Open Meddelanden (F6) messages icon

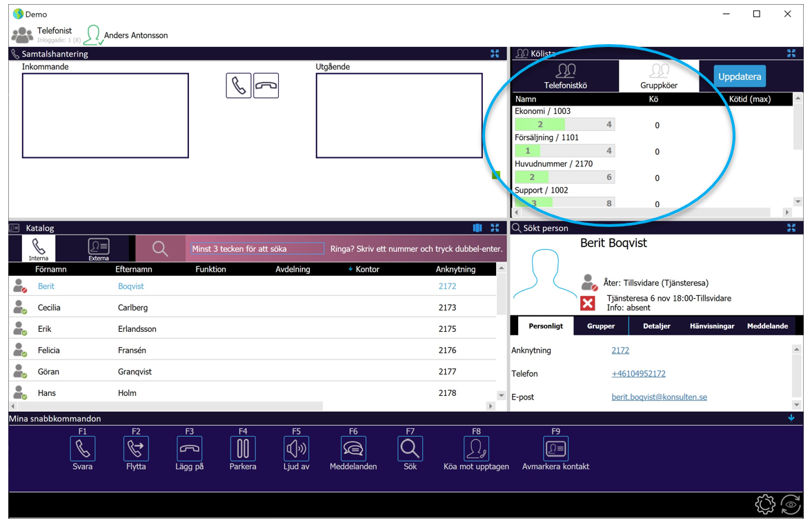(x=353, y=448)
